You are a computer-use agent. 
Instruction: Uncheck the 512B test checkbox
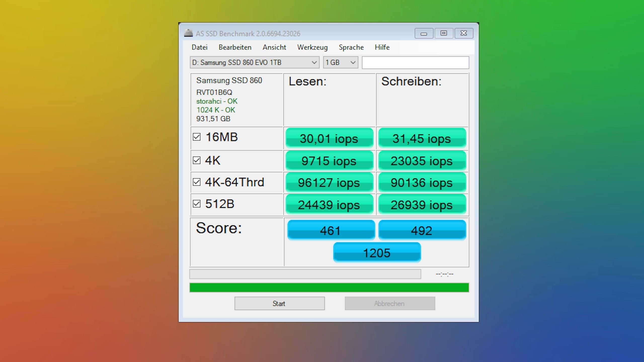tap(196, 204)
